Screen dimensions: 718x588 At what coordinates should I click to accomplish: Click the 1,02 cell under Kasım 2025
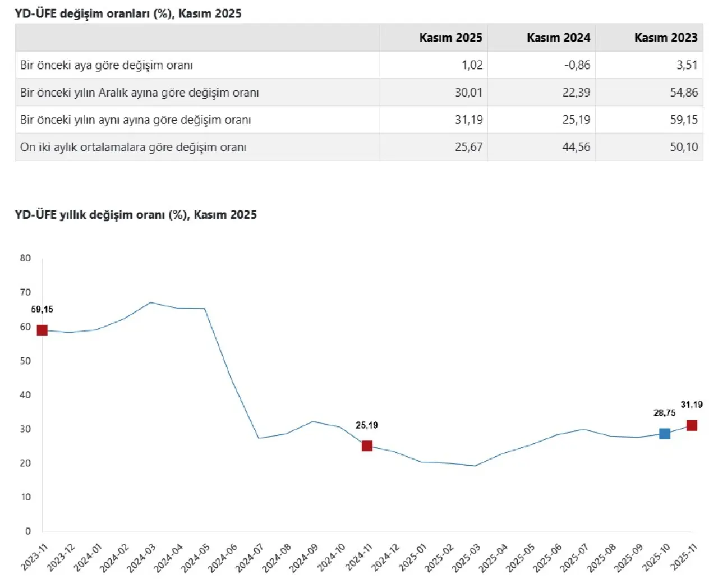pos(472,65)
